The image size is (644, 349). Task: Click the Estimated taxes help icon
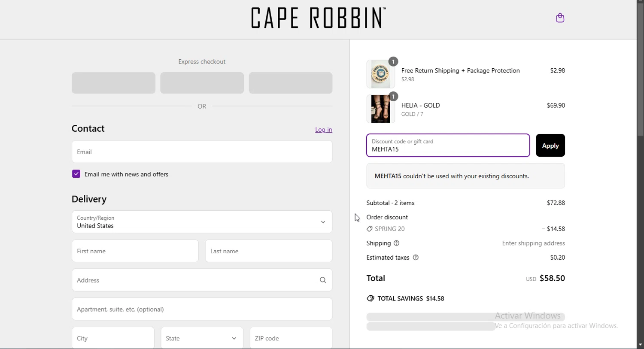click(x=416, y=258)
